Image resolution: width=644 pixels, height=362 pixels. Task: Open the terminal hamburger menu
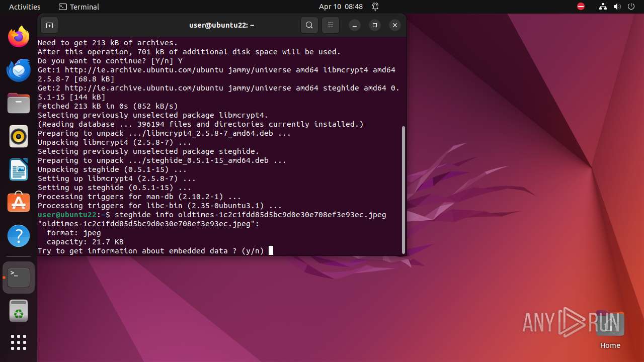[331, 25]
